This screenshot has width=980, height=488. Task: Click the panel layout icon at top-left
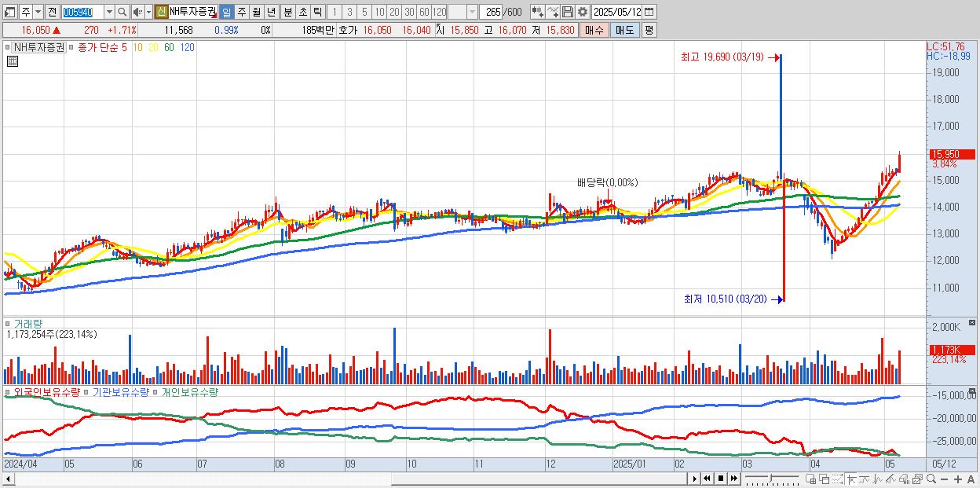click(x=10, y=12)
